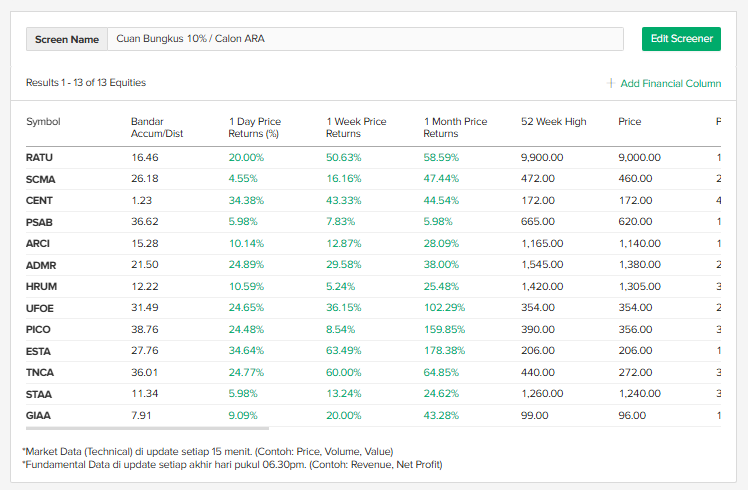The image size is (748, 490).
Task: Open the ADMR stock symbol
Action: (41, 265)
